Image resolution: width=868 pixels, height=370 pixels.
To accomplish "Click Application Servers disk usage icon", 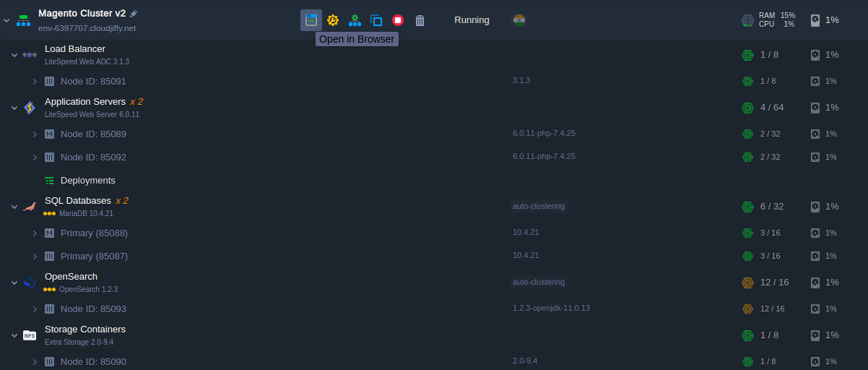I will point(815,108).
